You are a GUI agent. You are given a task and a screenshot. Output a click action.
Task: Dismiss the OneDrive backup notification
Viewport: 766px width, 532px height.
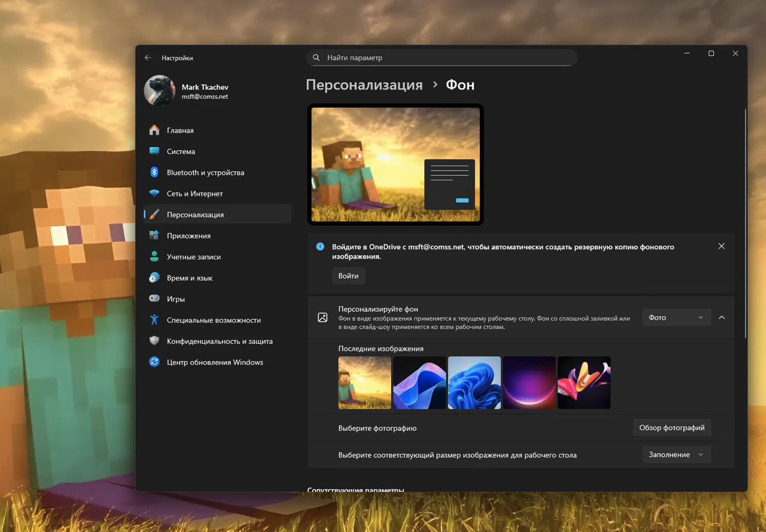point(722,246)
